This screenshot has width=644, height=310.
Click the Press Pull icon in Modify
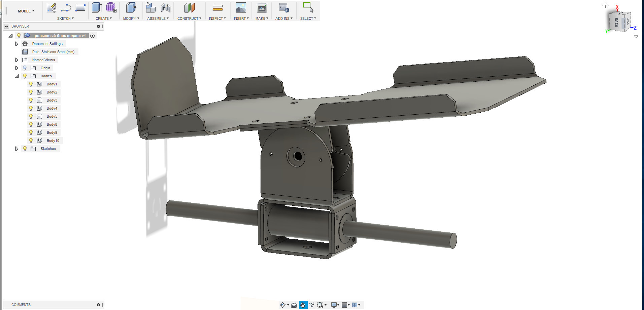(131, 8)
